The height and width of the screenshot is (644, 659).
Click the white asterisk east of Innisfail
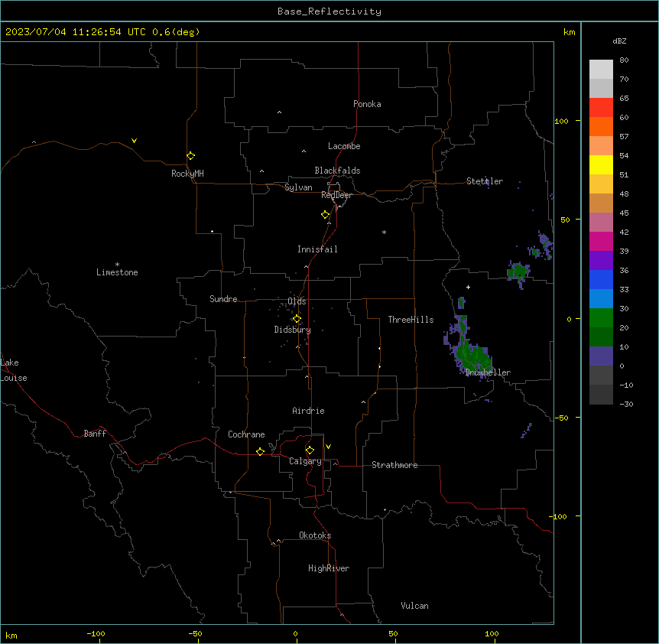pyautogui.click(x=384, y=232)
